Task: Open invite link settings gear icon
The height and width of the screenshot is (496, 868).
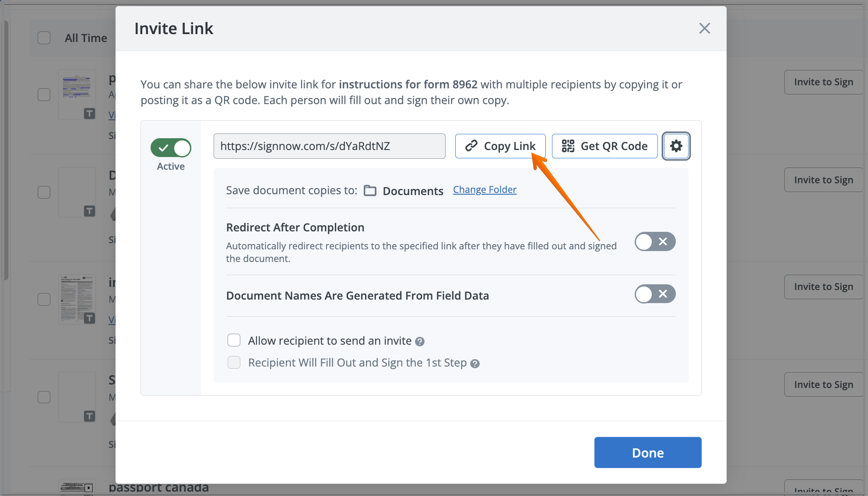Action: (x=676, y=146)
